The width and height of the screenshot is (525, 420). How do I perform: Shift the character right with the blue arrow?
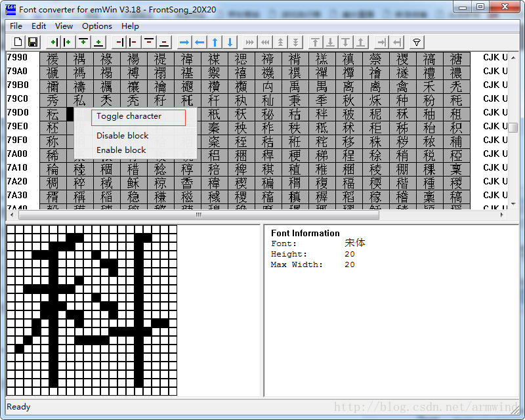click(x=184, y=42)
